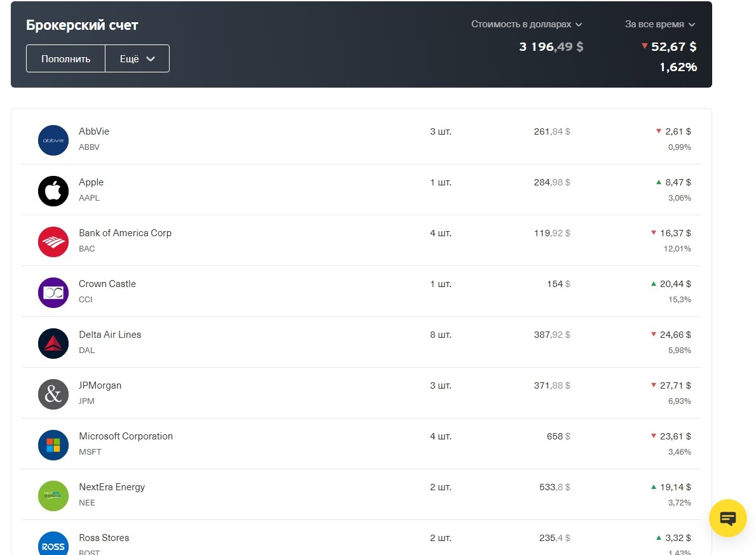Click NextEra Energy quantity 2 шт.
This screenshot has height=555, width=756.
click(441, 487)
